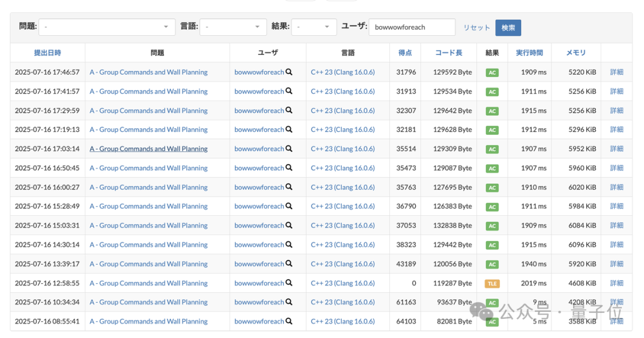The image size is (644, 338).
Task: Click magnifier icon in 17:29:59 submission row
Action: coord(289,110)
